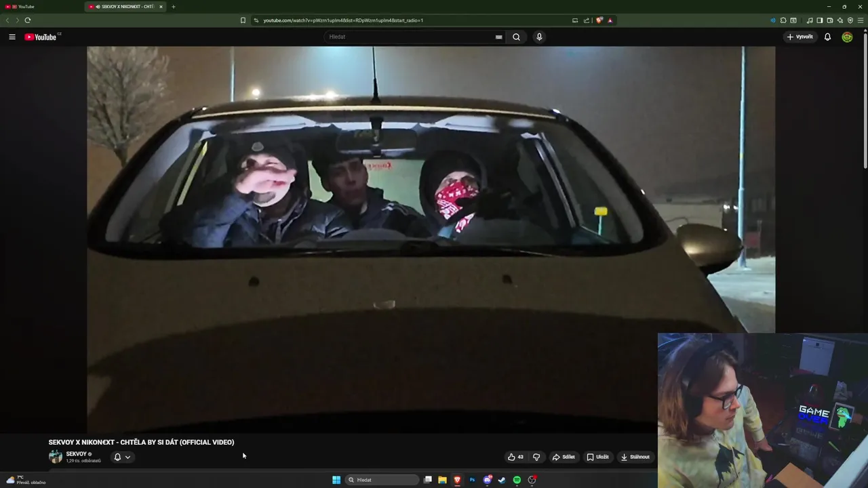Viewport: 868px width, 488px height.
Task: Open Brave browser from taskbar
Action: (457, 480)
